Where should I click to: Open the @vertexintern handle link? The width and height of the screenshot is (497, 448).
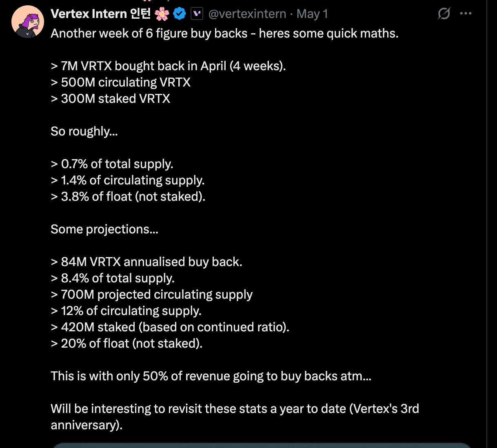[247, 14]
